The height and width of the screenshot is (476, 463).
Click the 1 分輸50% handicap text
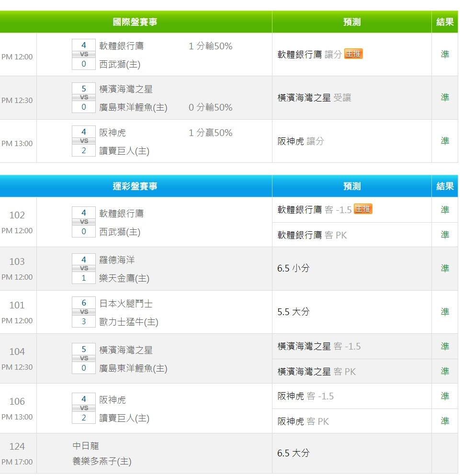[x=210, y=46]
